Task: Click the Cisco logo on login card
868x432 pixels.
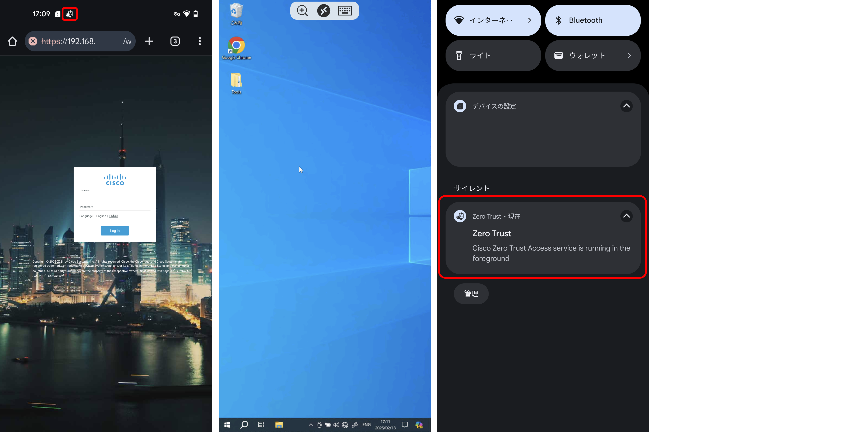Action: pyautogui.click(x=115, y=180)
